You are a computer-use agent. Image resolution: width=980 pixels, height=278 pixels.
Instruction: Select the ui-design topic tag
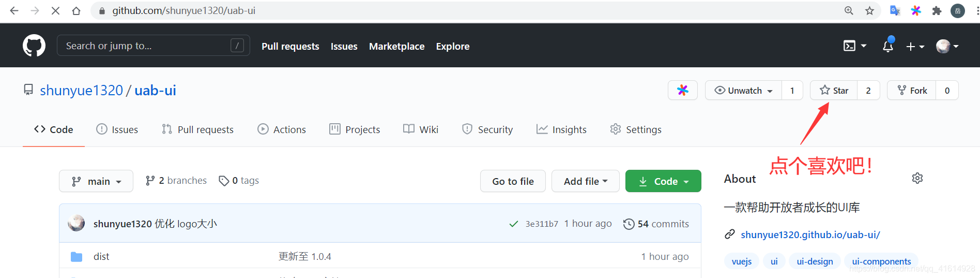(x=815, y=261)
